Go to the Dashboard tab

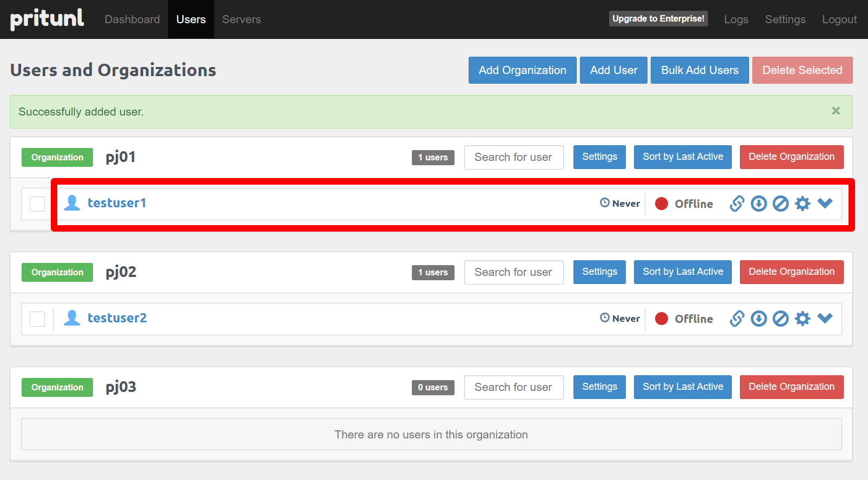pyautogui.click(x=132, y=19)
